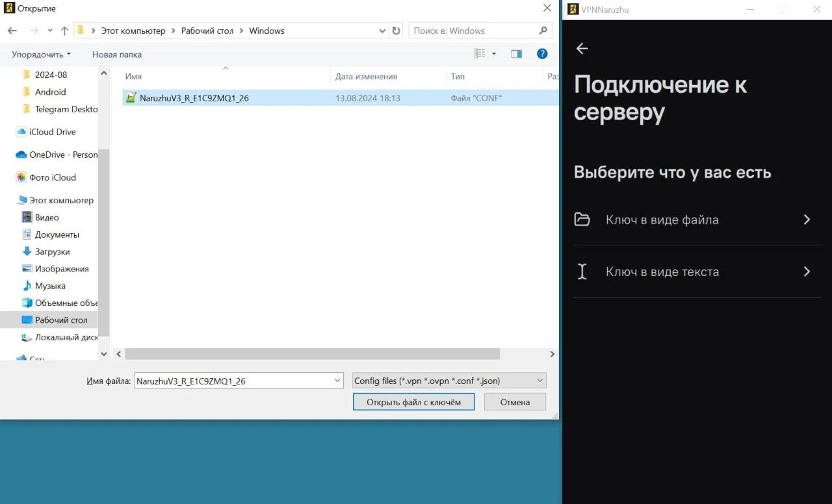This screenshot has height=504, width=832.
Task: Select file NaruzhuV3_R_E1C9ZMQ1_26
Action: pos(194,98)
